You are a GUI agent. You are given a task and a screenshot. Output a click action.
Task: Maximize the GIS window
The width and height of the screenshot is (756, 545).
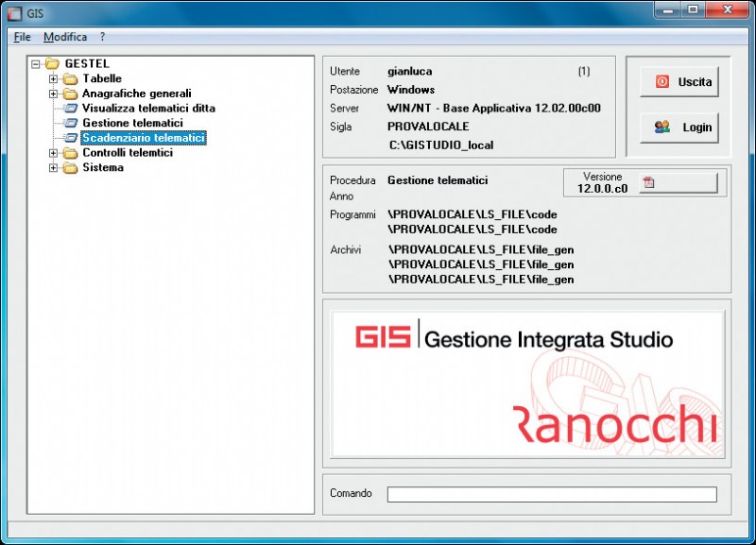693,9
